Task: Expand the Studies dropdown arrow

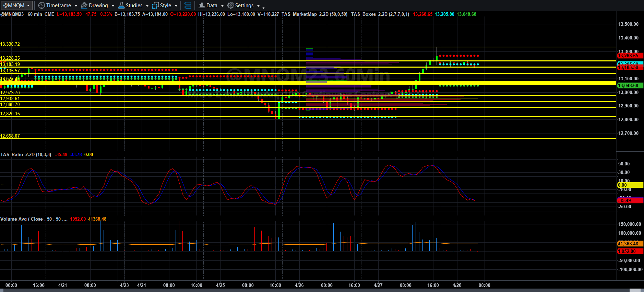Action: (147, 6)
